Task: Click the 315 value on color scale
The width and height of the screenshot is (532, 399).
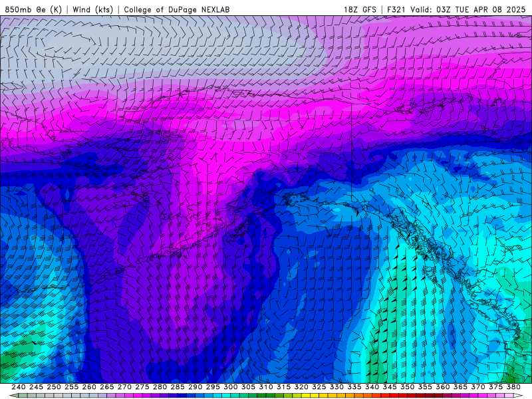Action: click(x=284, y=387)
